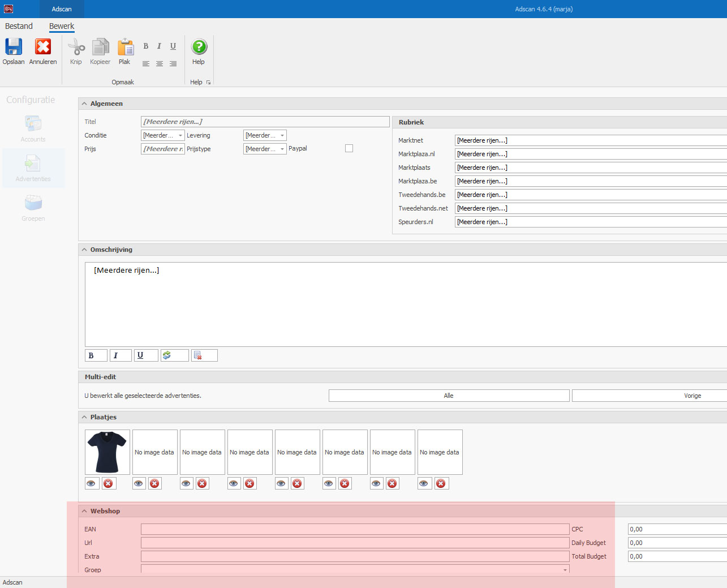Click the Titel input field
The height and width of the screenshot is (588, 727).
pos(265,122)
